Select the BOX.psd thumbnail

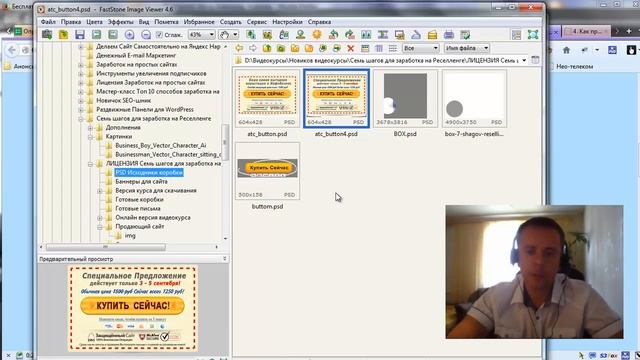405,99
